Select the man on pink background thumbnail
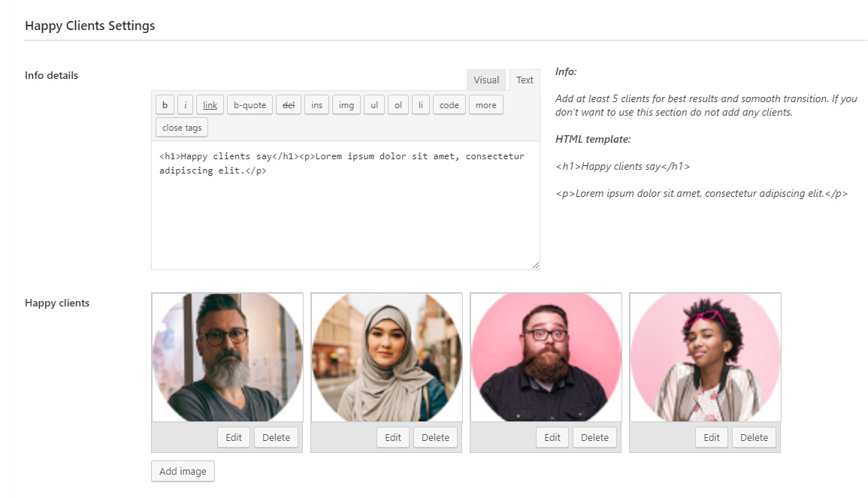 pyautogui.click(x=546, y=358)
